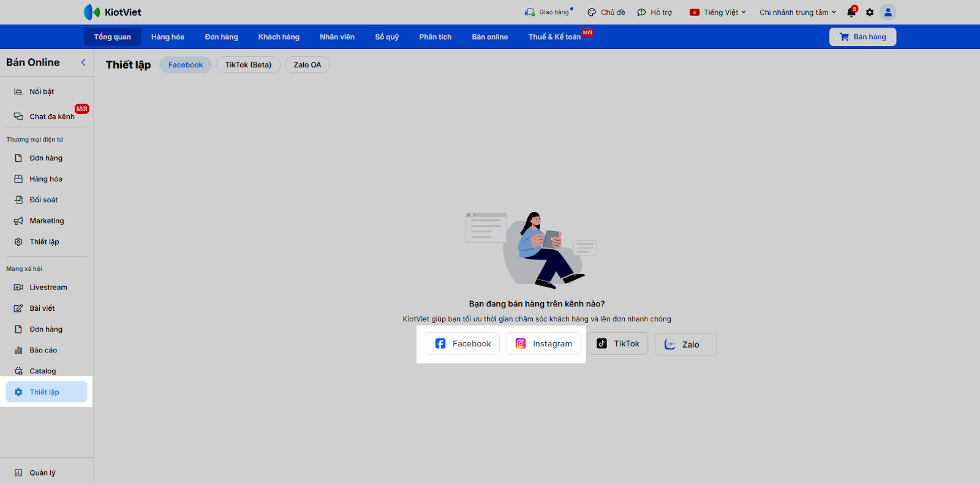Viewport: 980px width, 483px height.
Task: Open the Sổ quỹ menu
Action: click(x=387, y=37)
